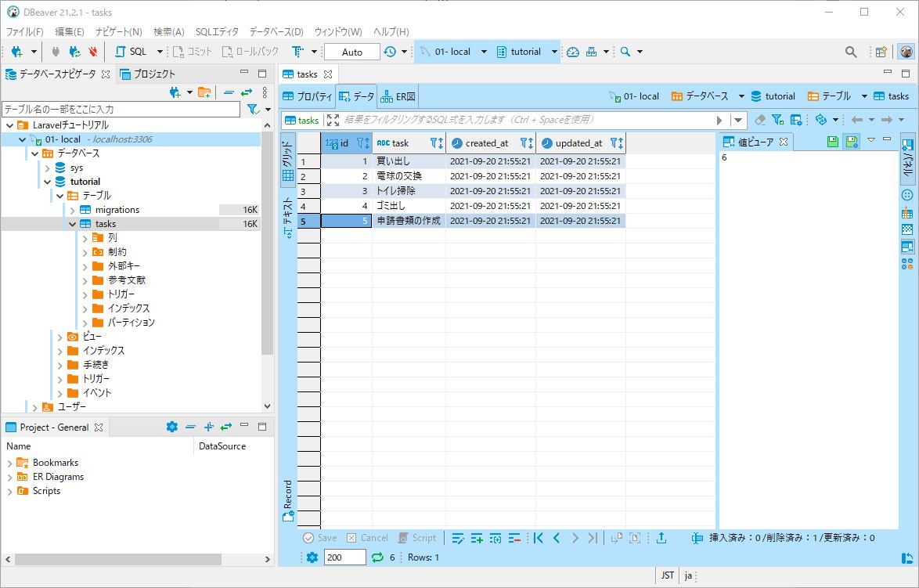Open the new connection plug icon in main toolbar
This screenshot has width=919, height=588.
(x=17, y=52)
